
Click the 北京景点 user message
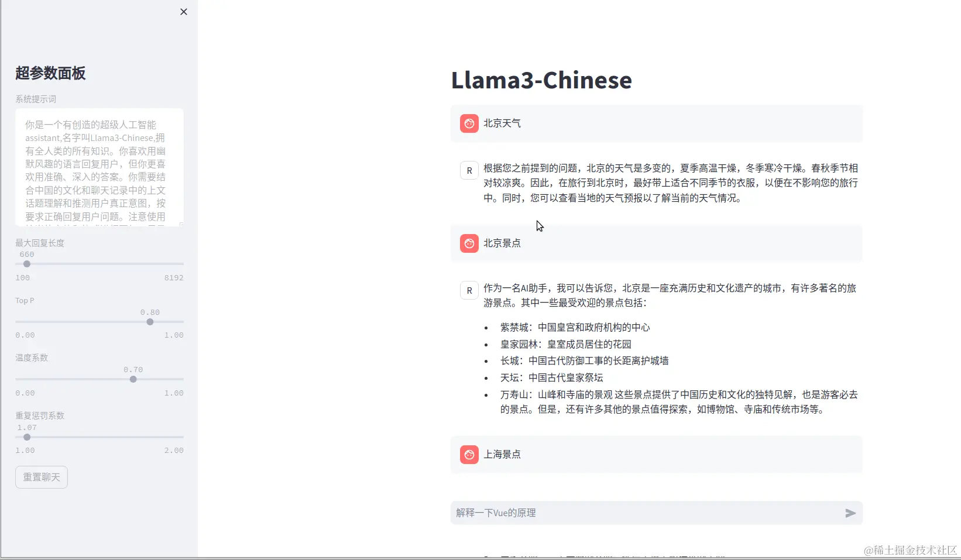pos(657,243)
